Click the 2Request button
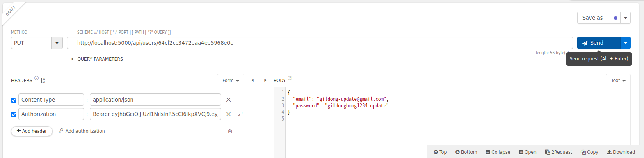 (558, 152)
